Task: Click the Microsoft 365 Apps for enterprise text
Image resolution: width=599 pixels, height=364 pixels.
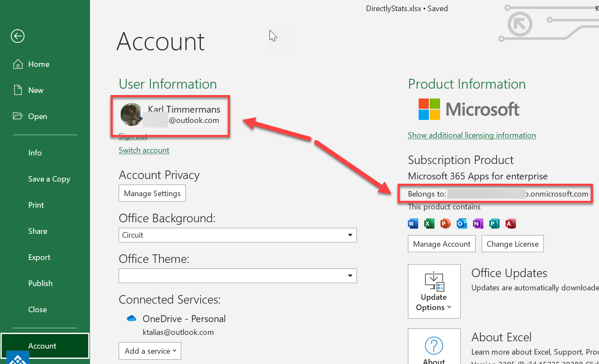Action: coord(478,176)
